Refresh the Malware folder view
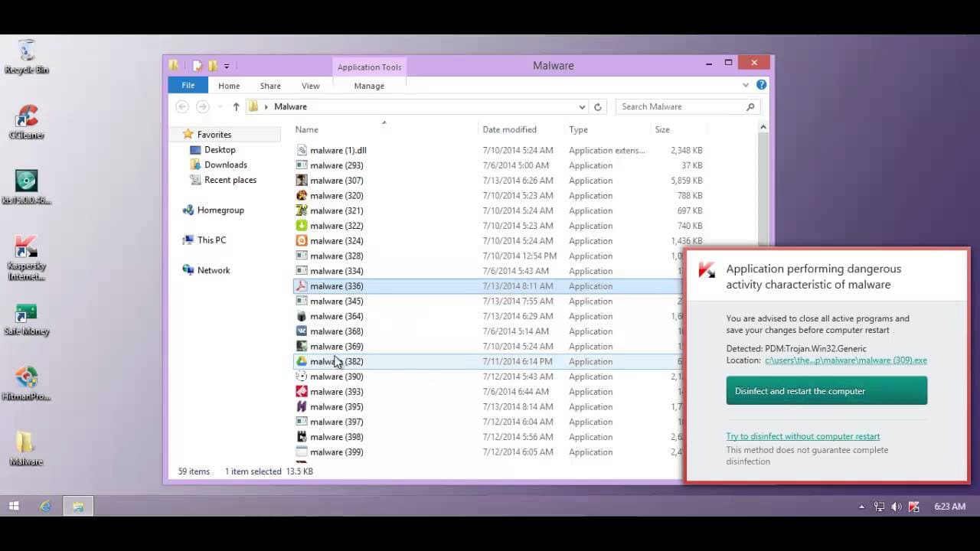This screenshot has height=551, width=980. click(x=598, y=106)
